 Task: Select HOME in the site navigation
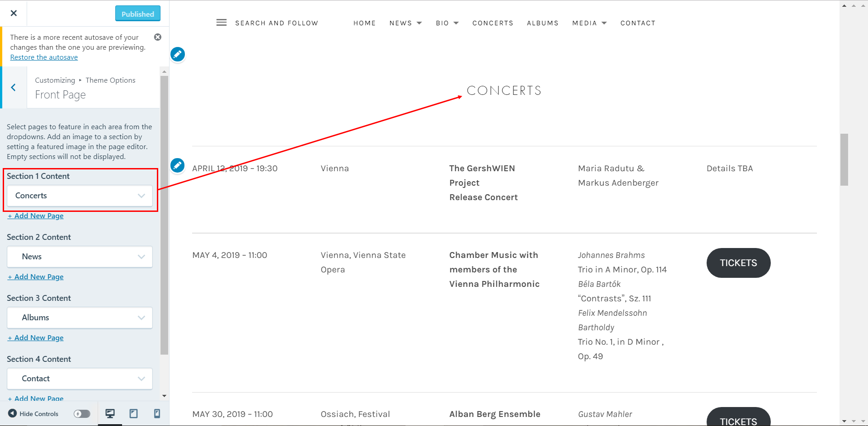pyautogui.click(x=364, y=23)
